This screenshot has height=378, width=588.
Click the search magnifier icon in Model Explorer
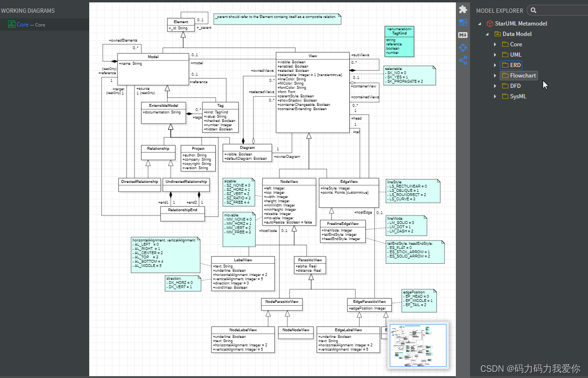click(x=533, y=10)
